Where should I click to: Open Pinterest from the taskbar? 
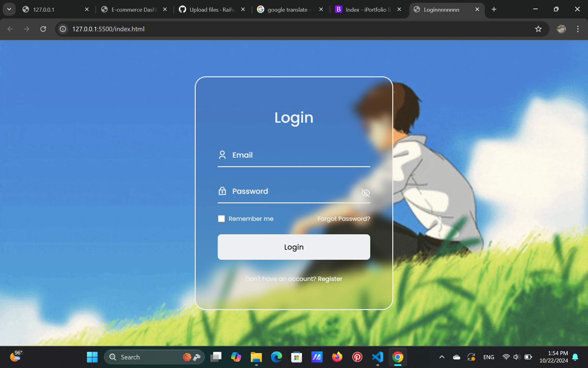click(357, 357)
